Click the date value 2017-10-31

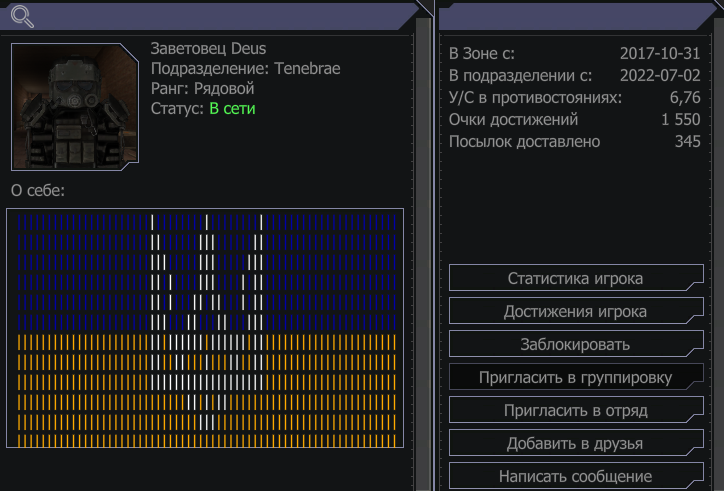[x=660, y=54]
